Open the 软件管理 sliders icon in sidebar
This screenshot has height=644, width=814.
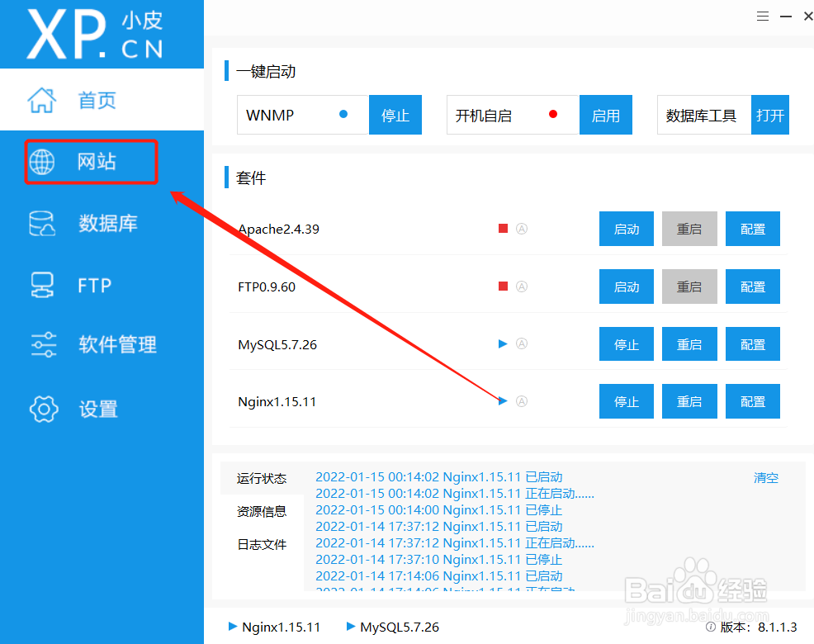pyautogui.click(x=44, y=344)
